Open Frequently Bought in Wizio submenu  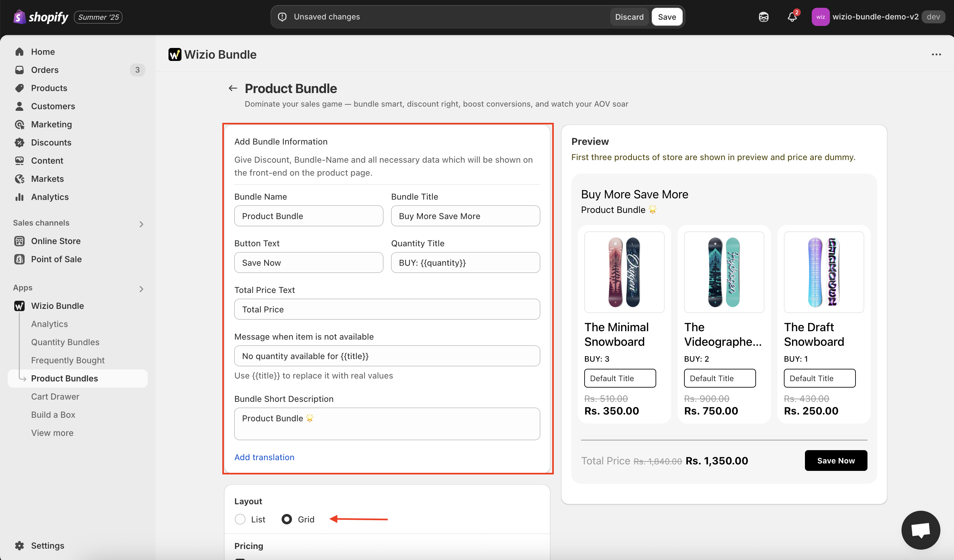68,360
